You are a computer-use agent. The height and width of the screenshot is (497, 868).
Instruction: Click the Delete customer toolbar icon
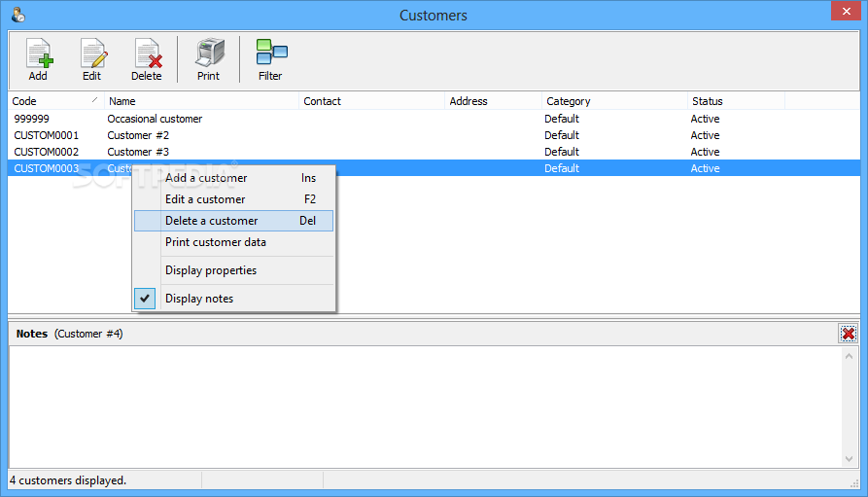pos(147,59)
